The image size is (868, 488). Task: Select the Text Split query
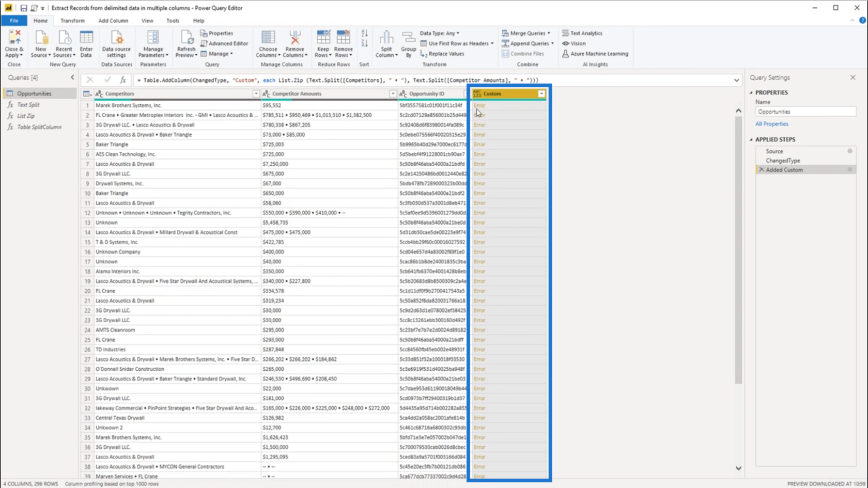[x=28, y=105]
